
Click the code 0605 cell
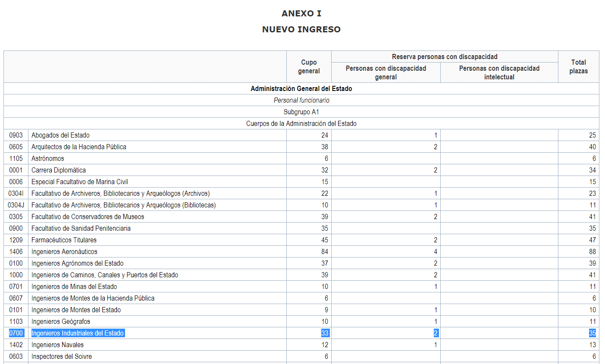[x=16, y=147]
